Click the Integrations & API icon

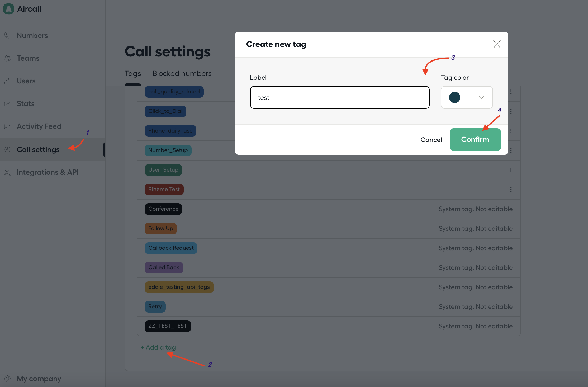[x=7, y=172]
